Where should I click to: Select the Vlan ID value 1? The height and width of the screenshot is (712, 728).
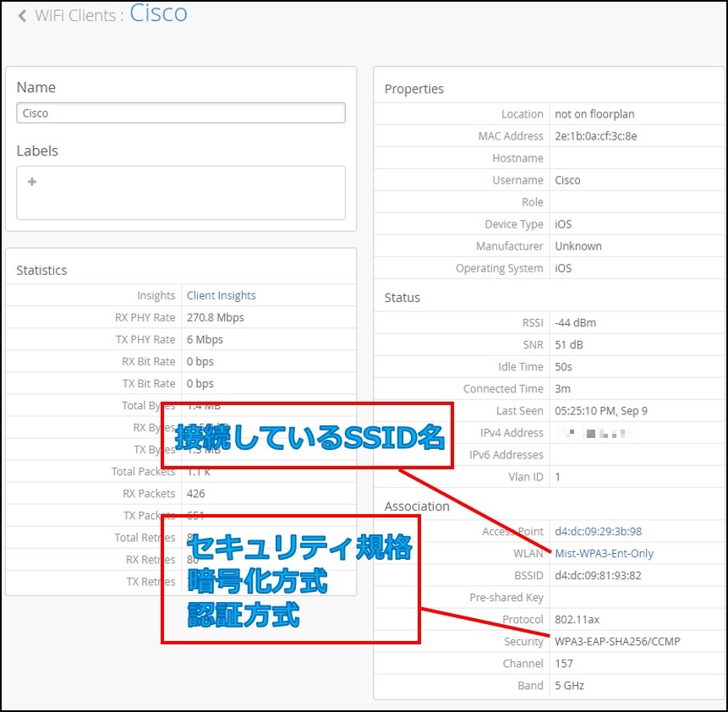click(x=557, y=477)
